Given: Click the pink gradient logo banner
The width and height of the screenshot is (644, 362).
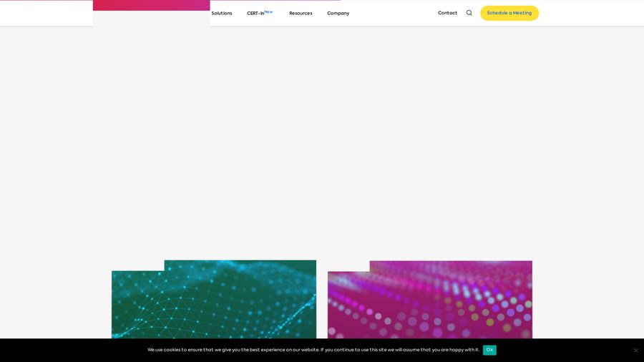Looking at the screenshot, I should pyautogui.click(x=151, y=5).
